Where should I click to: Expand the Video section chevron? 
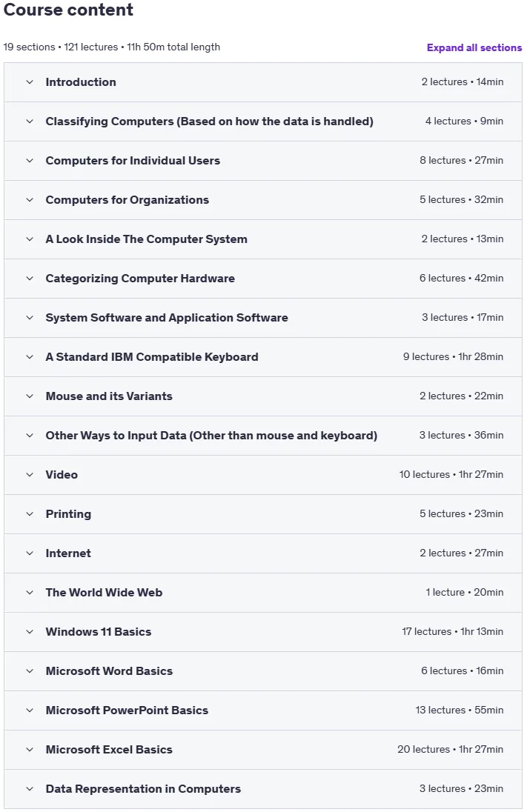pyautogui.click(x=30, y=474)
